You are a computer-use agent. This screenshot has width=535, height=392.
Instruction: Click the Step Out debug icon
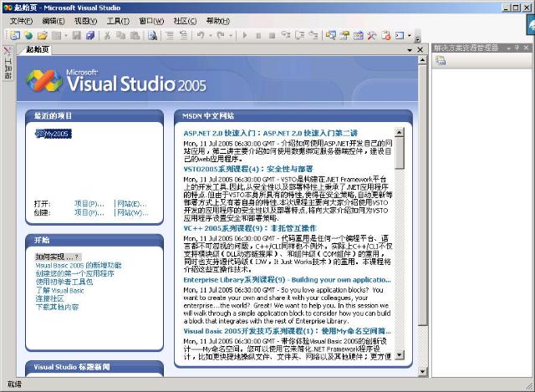(x=313, y=35)
